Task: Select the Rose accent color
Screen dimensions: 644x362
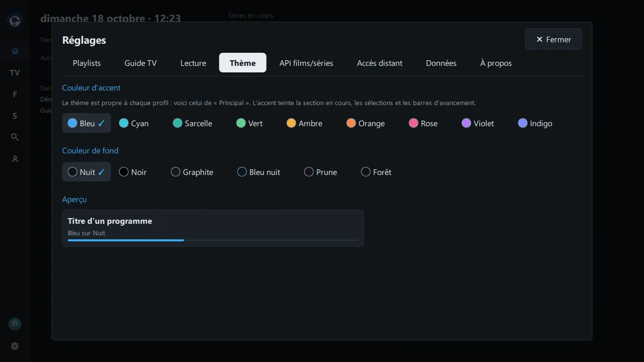Action: (x=423, y=123)
